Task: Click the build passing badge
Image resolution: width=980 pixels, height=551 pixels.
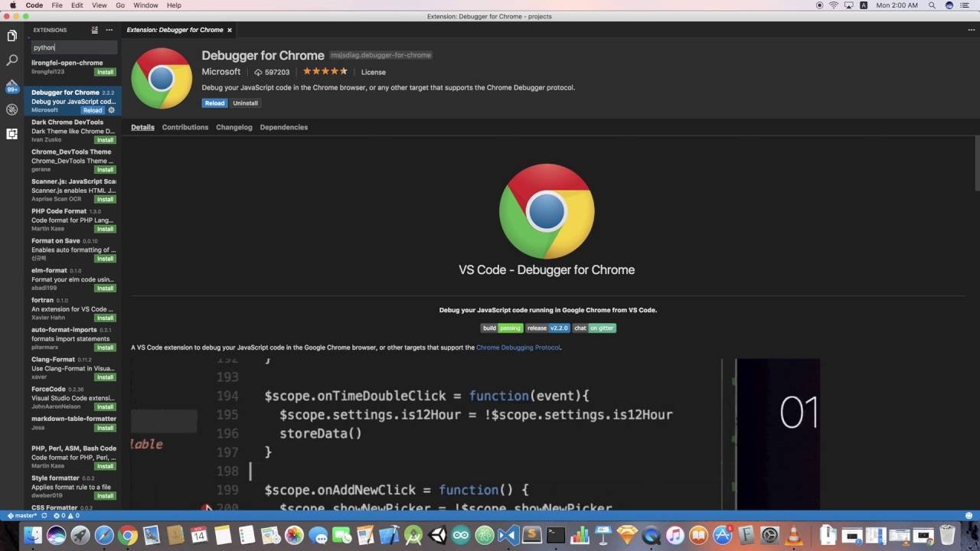Action: tap(501, 328)
